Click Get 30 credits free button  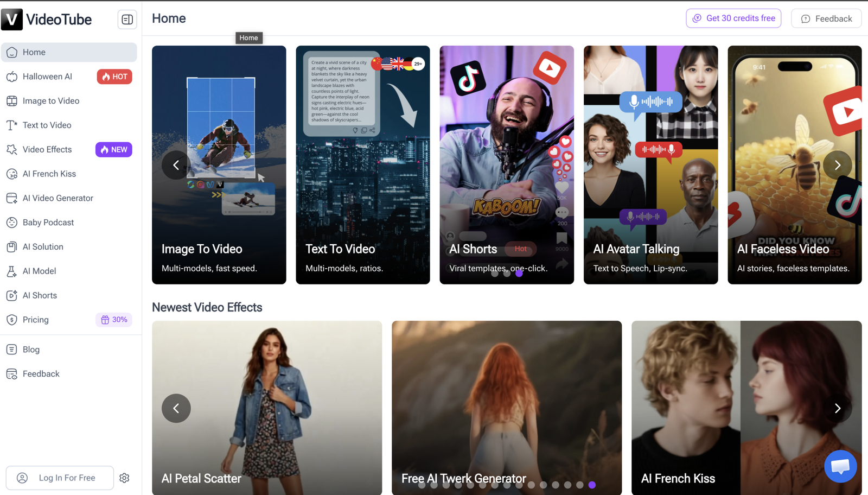pyautogui.click(x=733, y=18)
